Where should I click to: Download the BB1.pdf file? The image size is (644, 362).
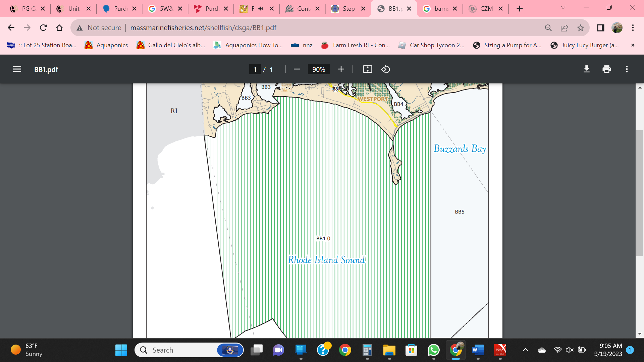[x=586, y=69]
